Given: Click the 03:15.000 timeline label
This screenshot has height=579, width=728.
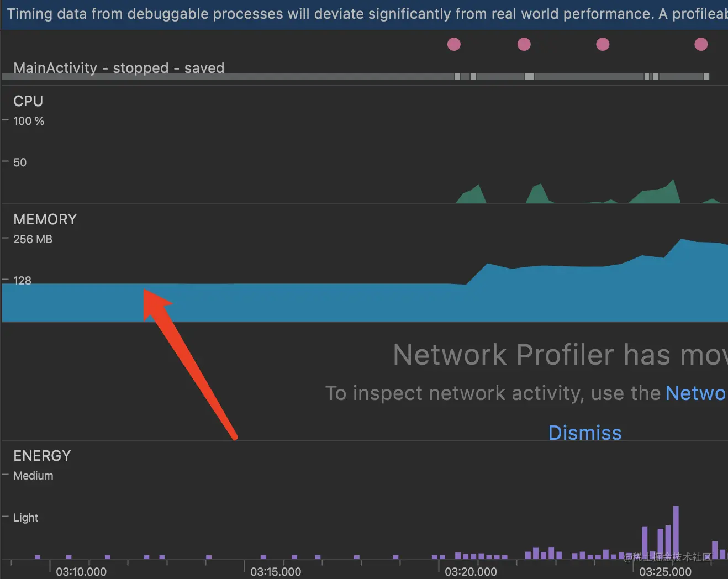Looking at the screenshot, I should click(x=276, y=572).
